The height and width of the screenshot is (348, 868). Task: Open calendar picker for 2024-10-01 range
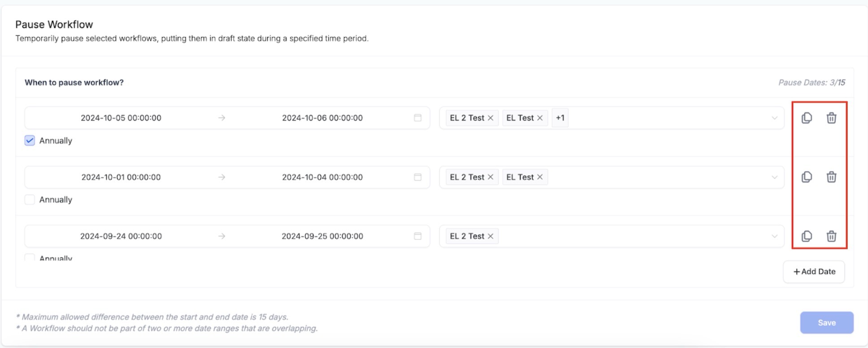pyautogui.click(x=417, y=177)
